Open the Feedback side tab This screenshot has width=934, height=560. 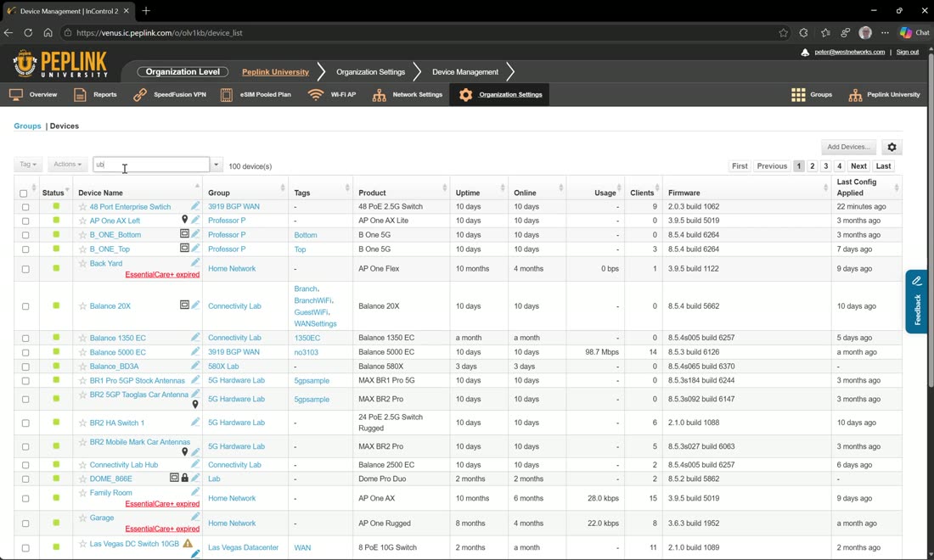[917, 301]
